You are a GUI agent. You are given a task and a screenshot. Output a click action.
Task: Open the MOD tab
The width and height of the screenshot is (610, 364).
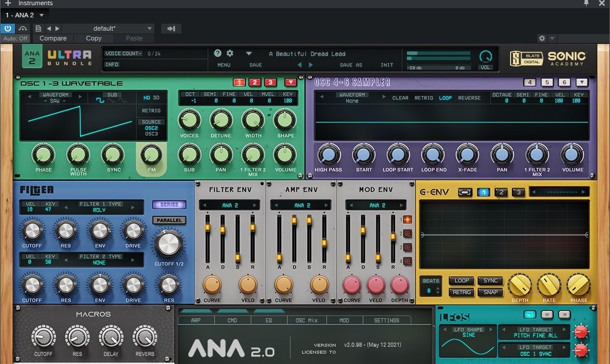click(x=344, y=320)
